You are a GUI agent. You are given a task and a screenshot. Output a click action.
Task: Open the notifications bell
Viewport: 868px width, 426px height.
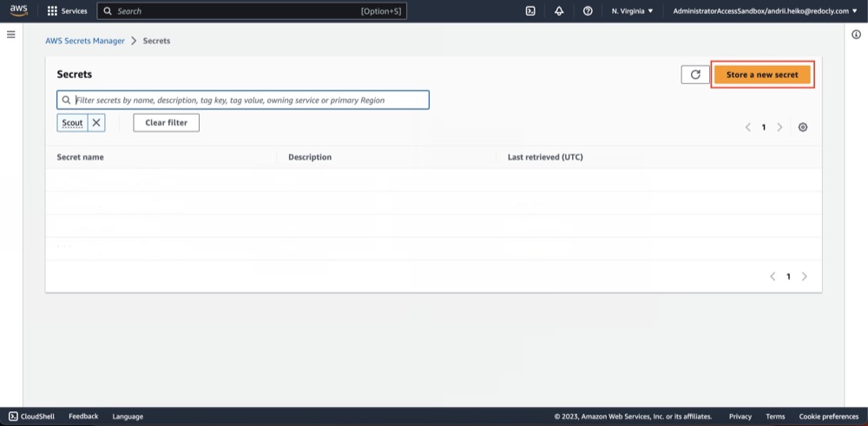[x=559, y=11]
